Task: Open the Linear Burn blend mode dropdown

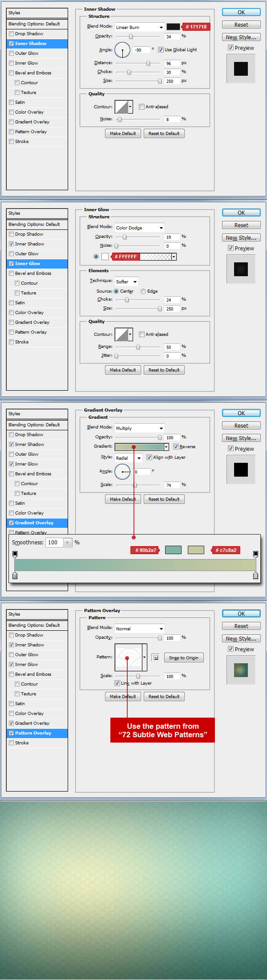Action: point(139,27)
